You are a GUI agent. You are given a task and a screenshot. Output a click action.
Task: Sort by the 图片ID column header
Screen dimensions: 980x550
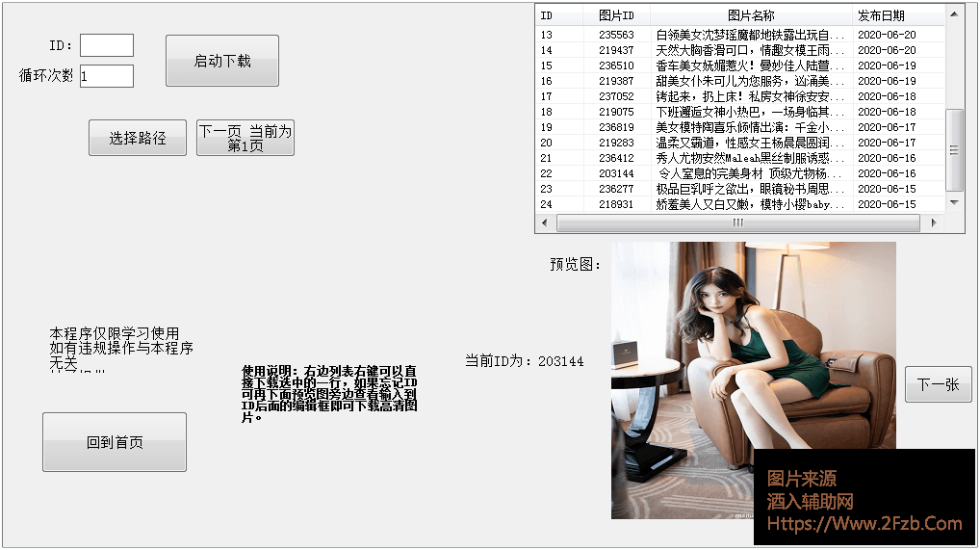click(616, 15)
